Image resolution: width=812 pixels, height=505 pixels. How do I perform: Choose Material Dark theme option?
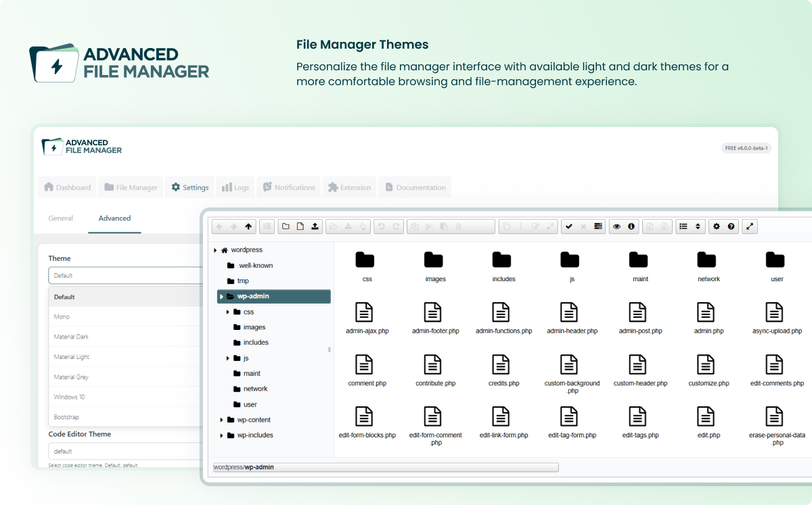[125, 337]
